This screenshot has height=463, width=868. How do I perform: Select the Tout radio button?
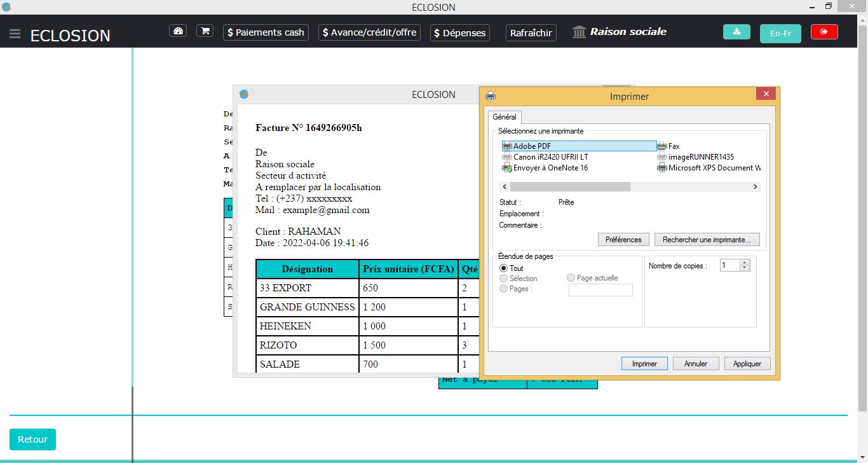click(504, 268)
